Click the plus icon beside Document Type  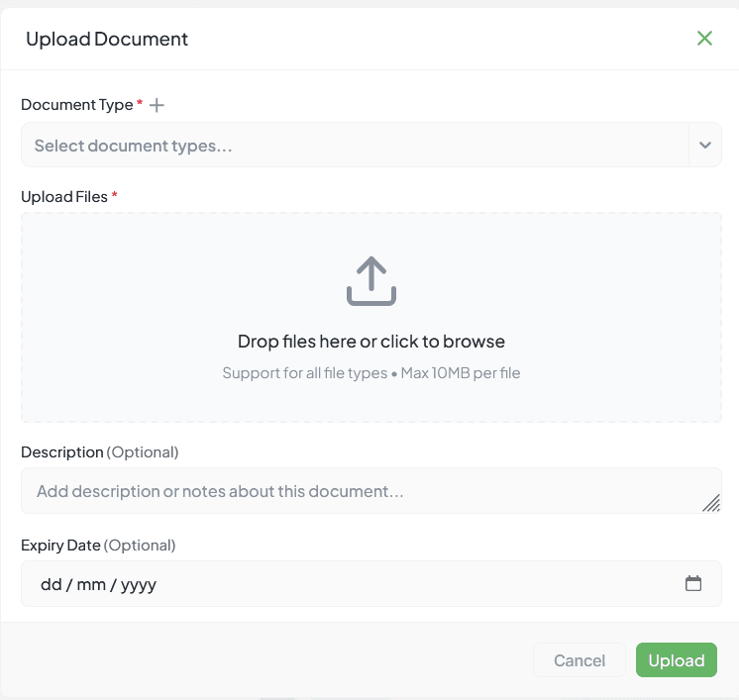pos(157,105)
